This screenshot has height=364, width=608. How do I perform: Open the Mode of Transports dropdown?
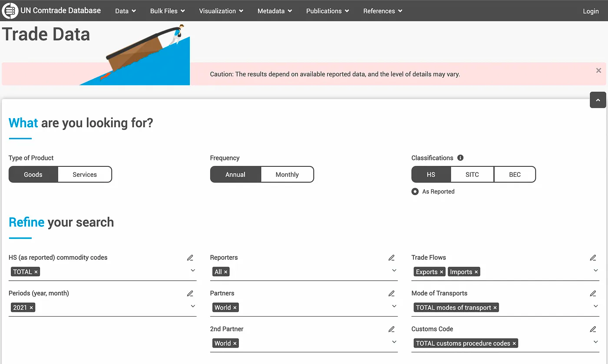595,306
